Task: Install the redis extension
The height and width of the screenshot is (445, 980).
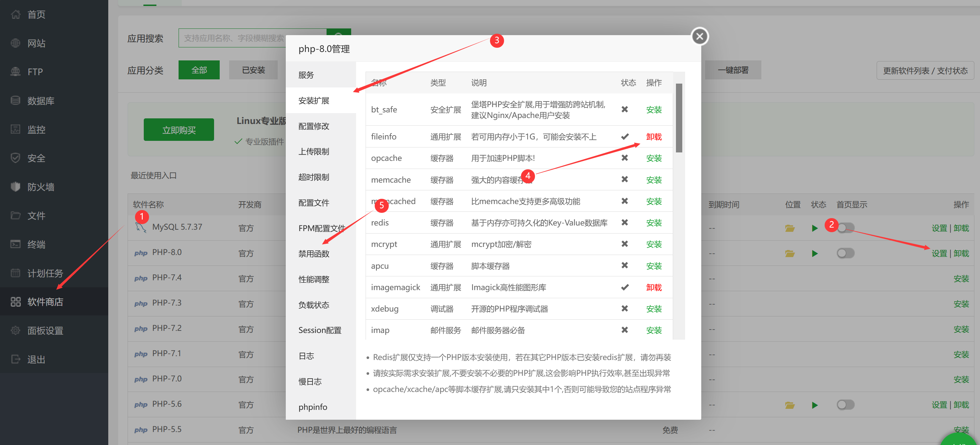Action: pos(653,223)
